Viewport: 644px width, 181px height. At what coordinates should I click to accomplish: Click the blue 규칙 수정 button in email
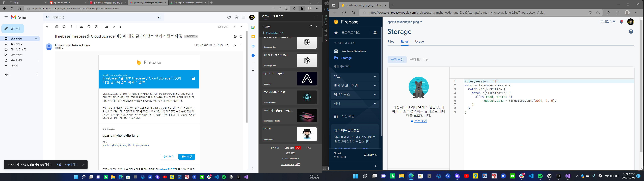coord(187,157)
